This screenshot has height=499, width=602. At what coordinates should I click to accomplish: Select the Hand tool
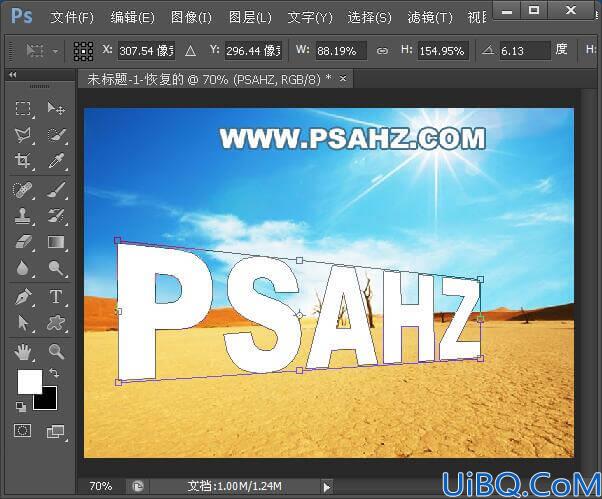tap(23, 352)
